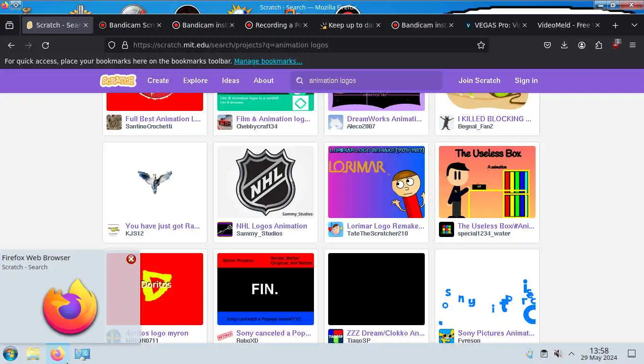Switch to the VideoMeld tab
Image resolution: width=644 pixels, height=364 pixels.
[568, 25]
